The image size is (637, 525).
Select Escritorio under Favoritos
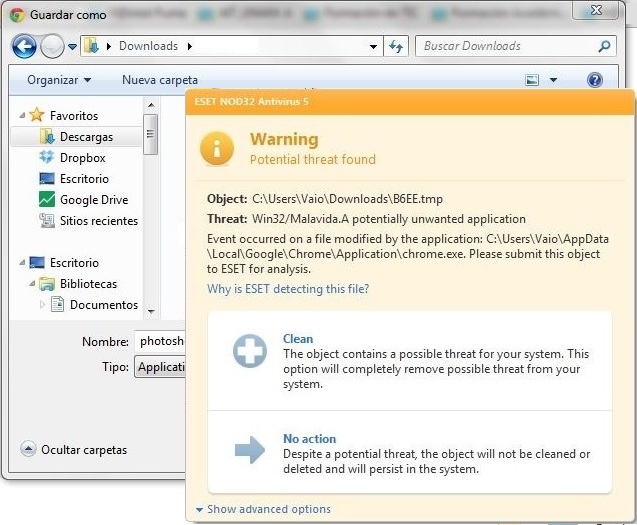point(84,179)
